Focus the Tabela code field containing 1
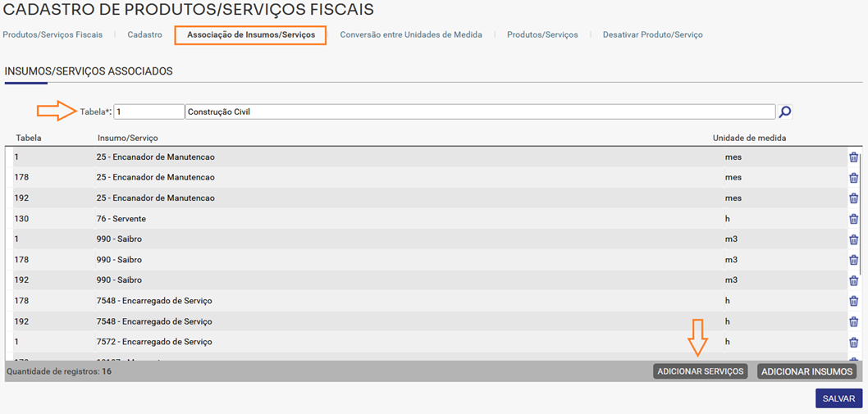 [149, 111]
